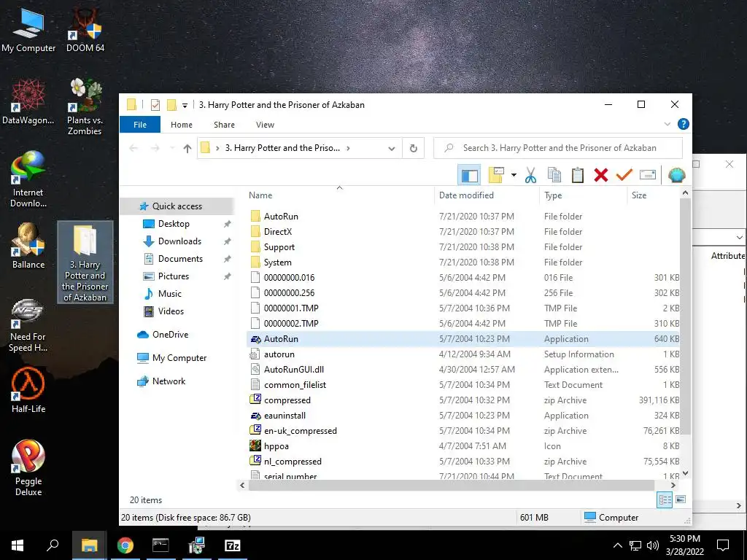Open Downloads in navigation pane
Image resolution: width=747 pixels, height=560 pixels.
[179, 241]
